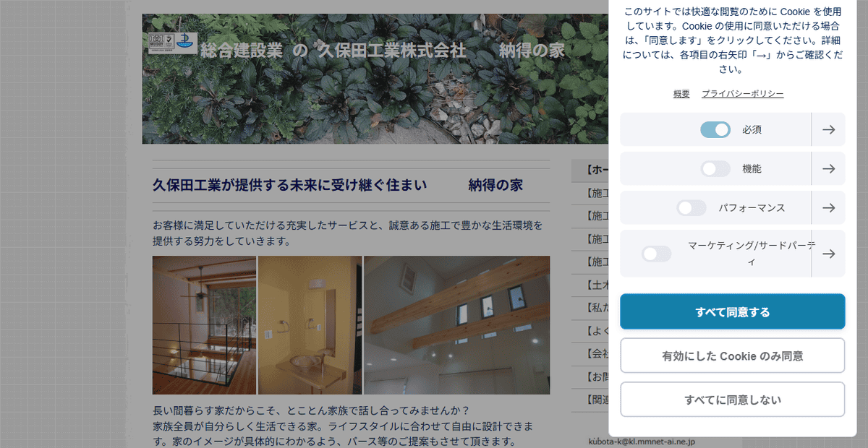Click 有効にした Cookie のみ同意 button
The width and height of the screenshot is (868, 448).
(x=732, y=355)
